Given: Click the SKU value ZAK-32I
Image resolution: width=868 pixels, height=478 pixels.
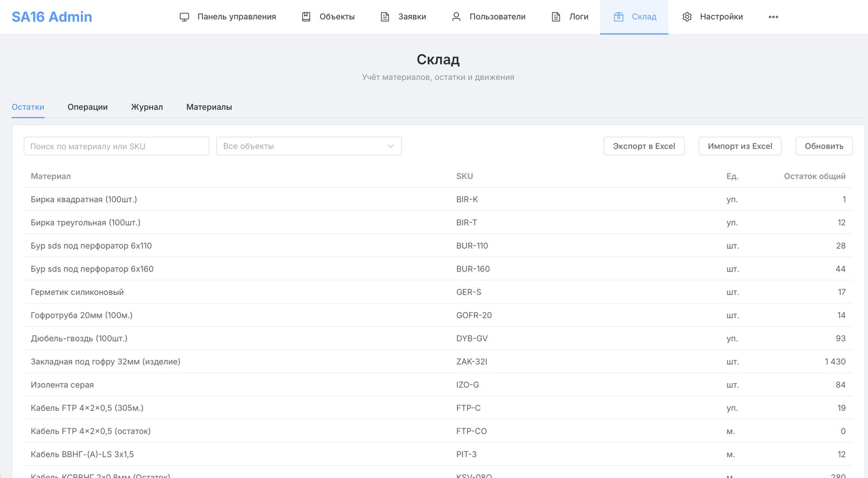Looking at the screenshot, I should tap(472, 362).
